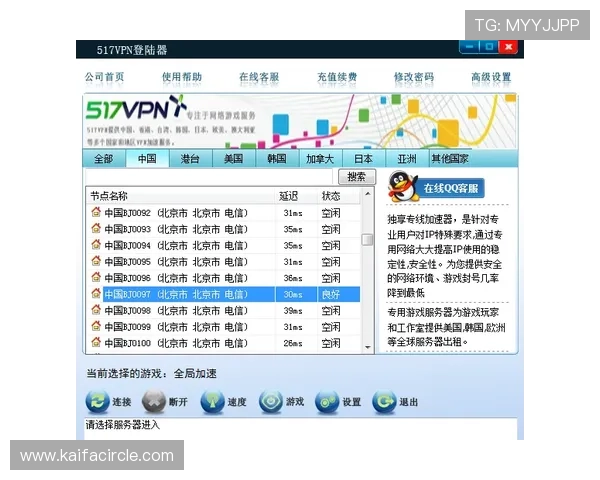Click the 39ms latency value of BJ0098
Screen dimensions: 600x480
click(293, 311)
